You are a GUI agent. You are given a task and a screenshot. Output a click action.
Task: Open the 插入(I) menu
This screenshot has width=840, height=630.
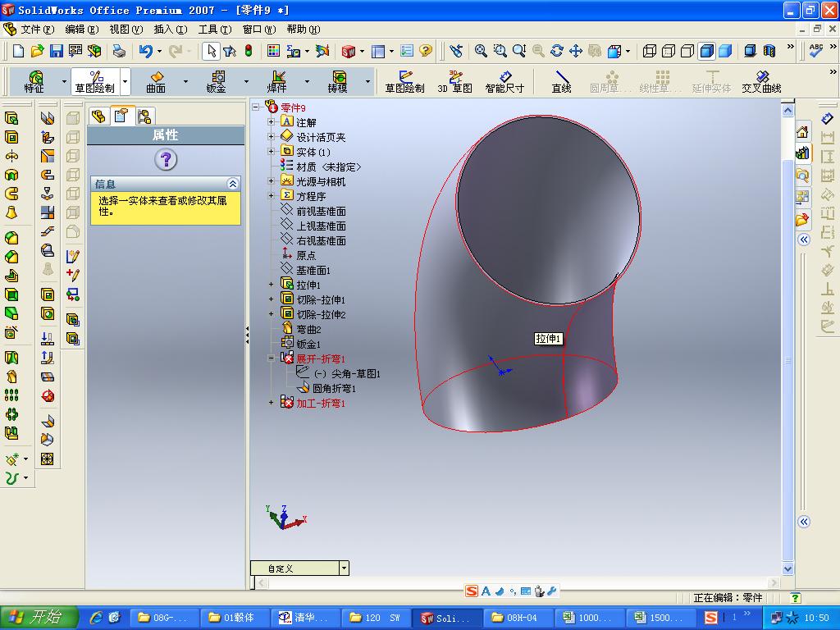coord(171,29)
